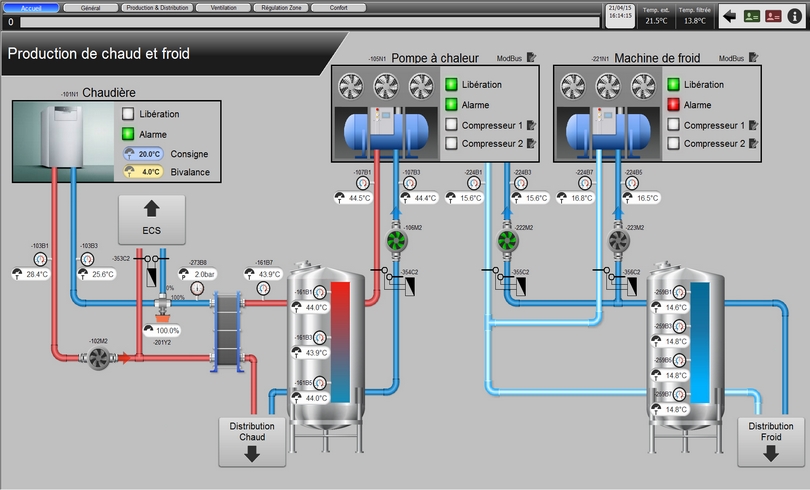Click the back arrow navigation icon

click(729, 15)
